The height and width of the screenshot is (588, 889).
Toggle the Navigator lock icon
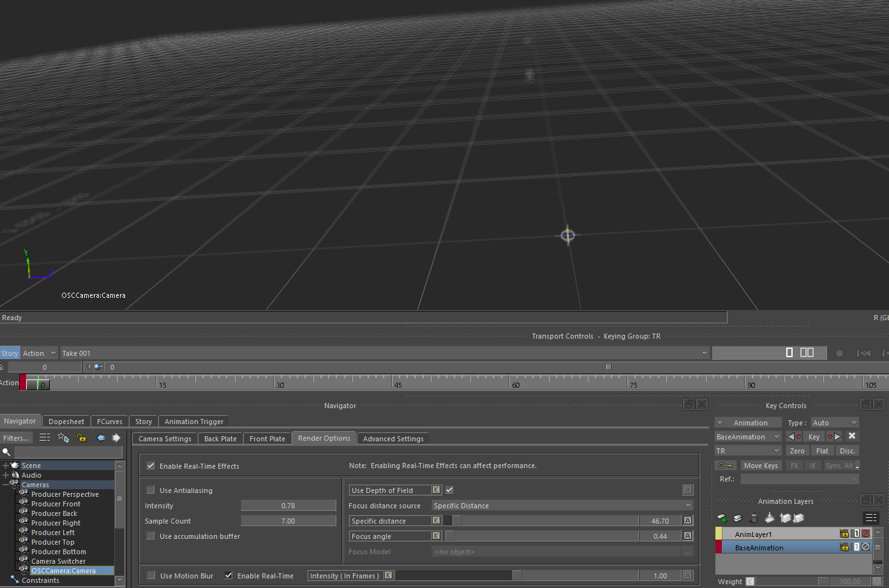(82, 437)
